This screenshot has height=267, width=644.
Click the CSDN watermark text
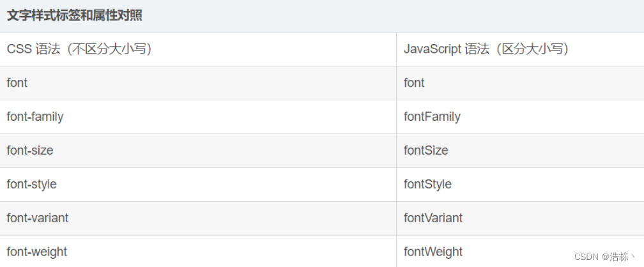(x=586, y=257)
